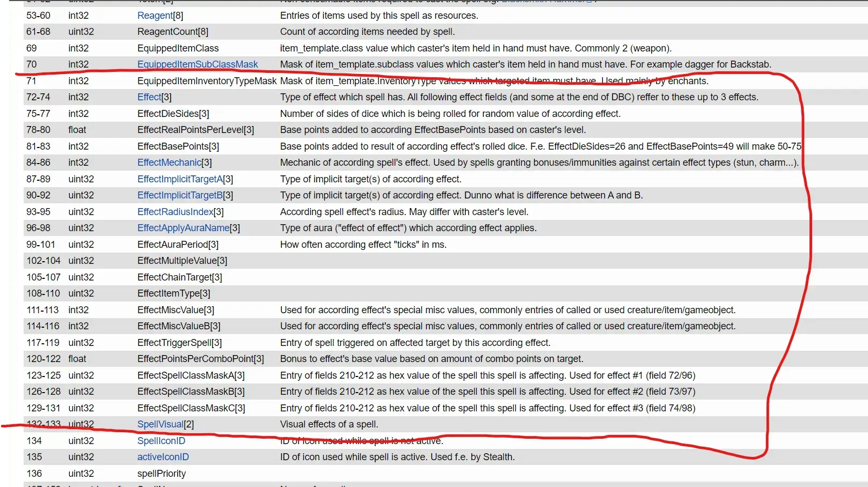The image size is (868, 487).
Task: Open the SpellVisual link
Action: (x=161, y=424)
